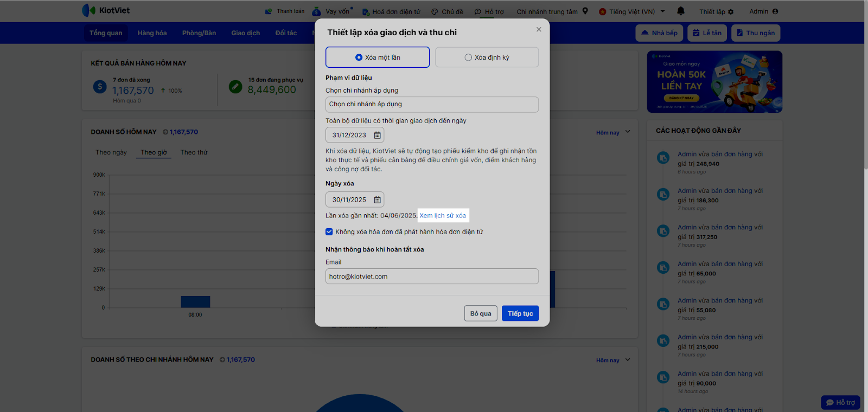
Task: Open the Giao dịch menu
Action: [246, 33]
